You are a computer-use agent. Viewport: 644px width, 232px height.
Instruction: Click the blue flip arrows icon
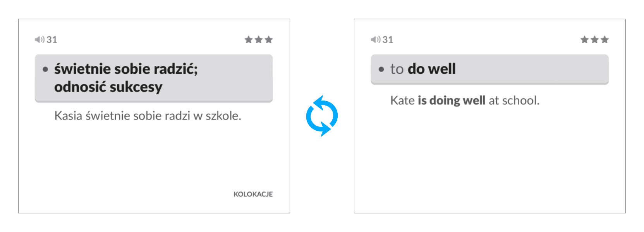[322, 116]
